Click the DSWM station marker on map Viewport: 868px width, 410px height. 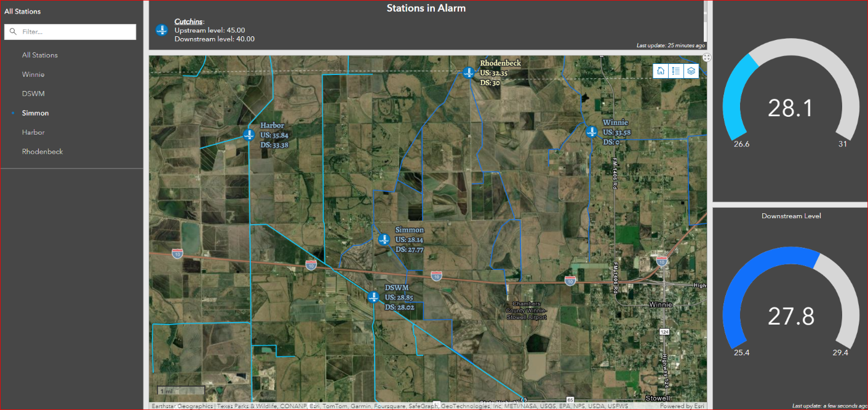point(373,298)
